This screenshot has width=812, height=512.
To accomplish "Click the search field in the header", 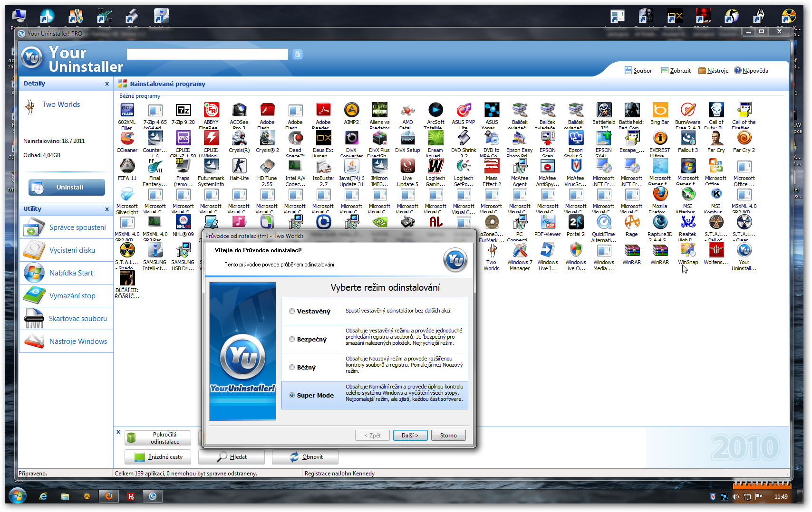I will click(x=207, y=54).
